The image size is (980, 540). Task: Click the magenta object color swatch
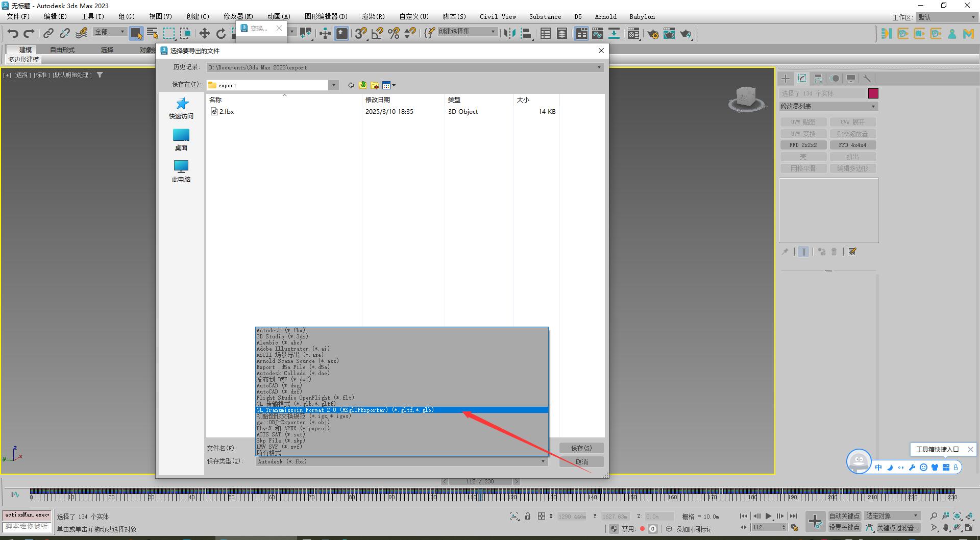pos(873,93)
